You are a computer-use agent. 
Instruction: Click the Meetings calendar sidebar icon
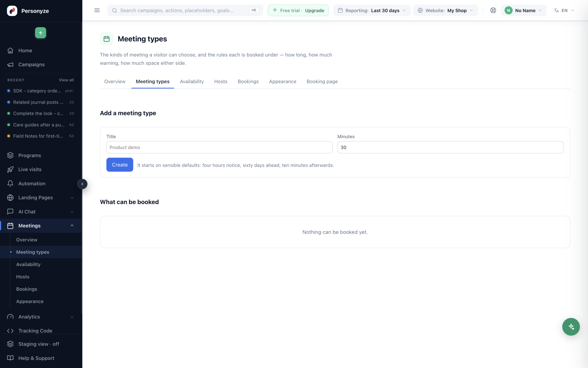click(x=10, y=226)
